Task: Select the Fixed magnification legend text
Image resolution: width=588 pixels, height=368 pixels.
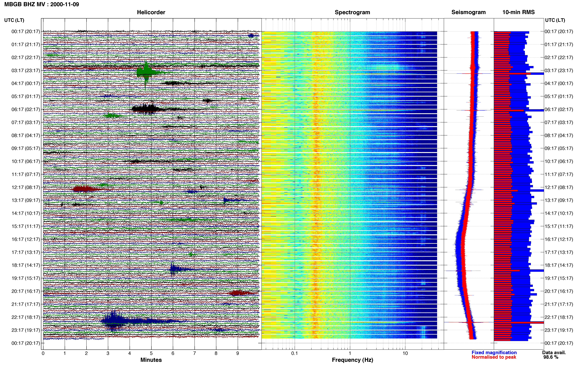Action: (x=494, y=352)
